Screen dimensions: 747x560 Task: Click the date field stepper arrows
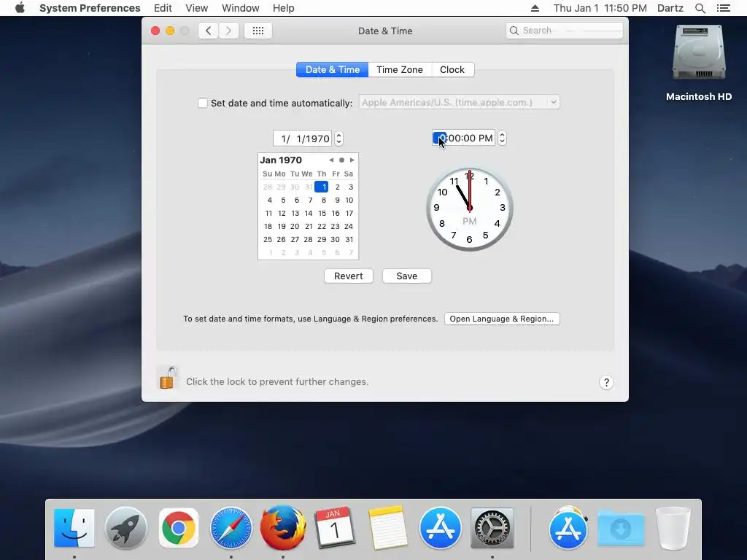[338, 139]
